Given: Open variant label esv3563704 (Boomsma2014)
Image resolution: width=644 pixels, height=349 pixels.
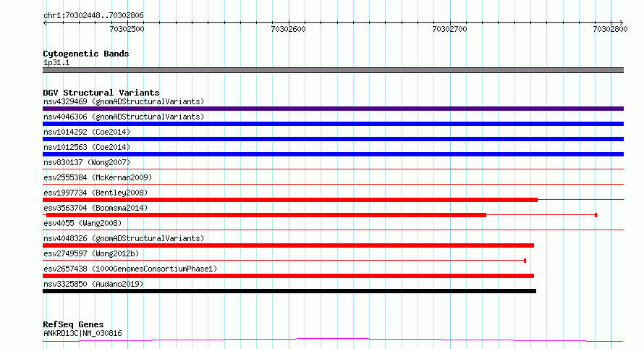Looking at the screenshot, I should [96, 208].
